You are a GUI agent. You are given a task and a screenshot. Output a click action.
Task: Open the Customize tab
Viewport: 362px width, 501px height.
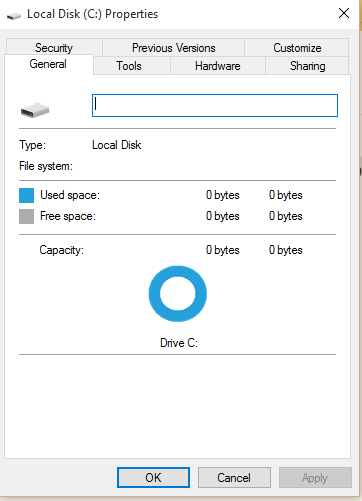(x=297, y=48)
